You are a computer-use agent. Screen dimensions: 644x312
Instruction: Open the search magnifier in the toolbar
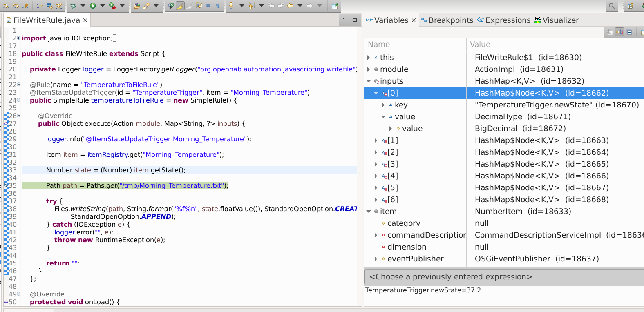[611, 6]
